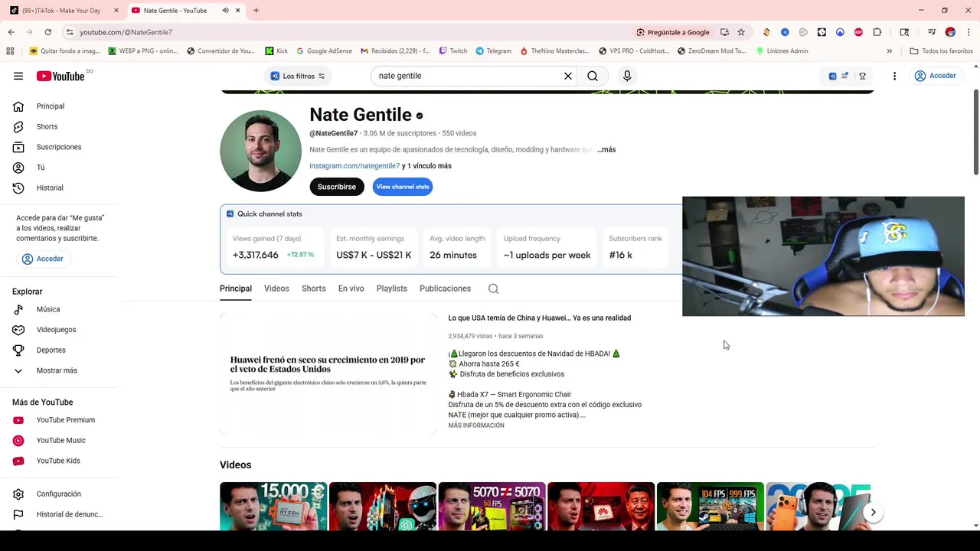Switch to the Publicaciones channel tab
This screenshot has height=551, width=980.
[445, 289]
